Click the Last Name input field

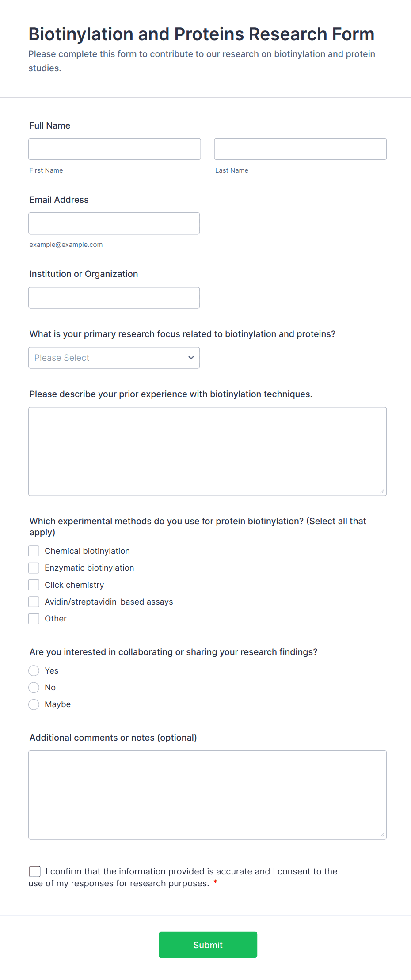click(300, 149)
